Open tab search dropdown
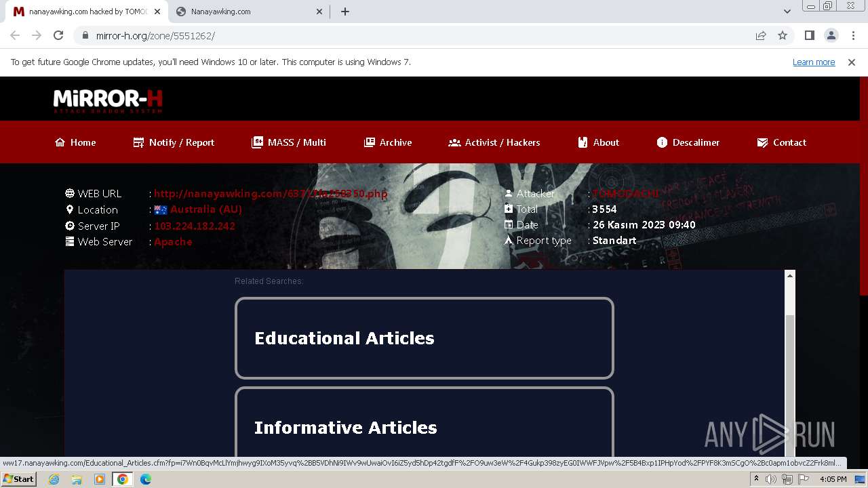Image resolution: width=868 pixels, height=488 pixels. [x=787, y=12]
